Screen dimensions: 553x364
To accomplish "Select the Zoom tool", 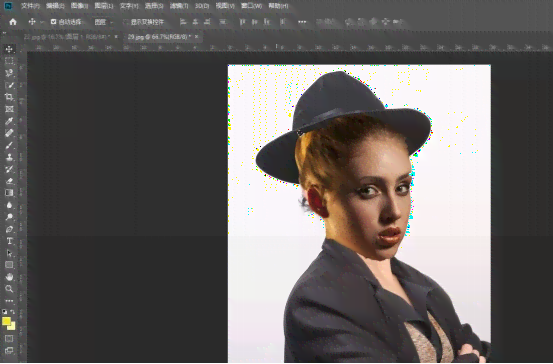I will (9, 289).
